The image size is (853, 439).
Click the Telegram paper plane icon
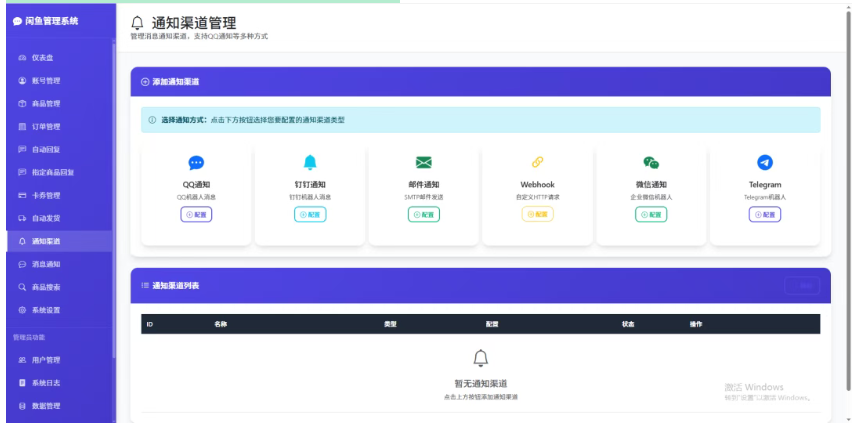click(x=765, y=162)
